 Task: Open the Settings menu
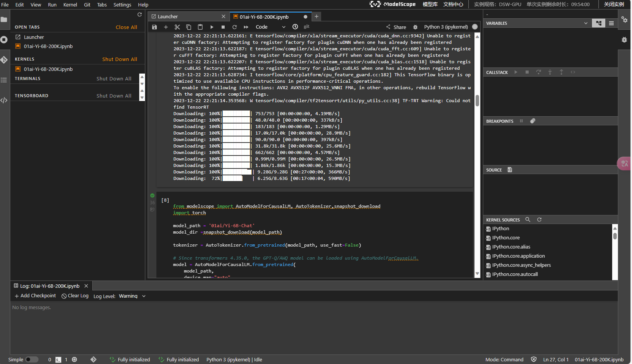(122, 5)
